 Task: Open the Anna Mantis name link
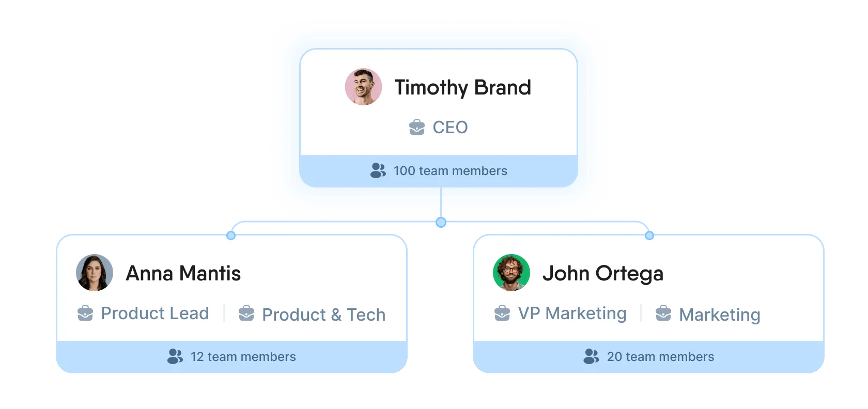(183, 273)
